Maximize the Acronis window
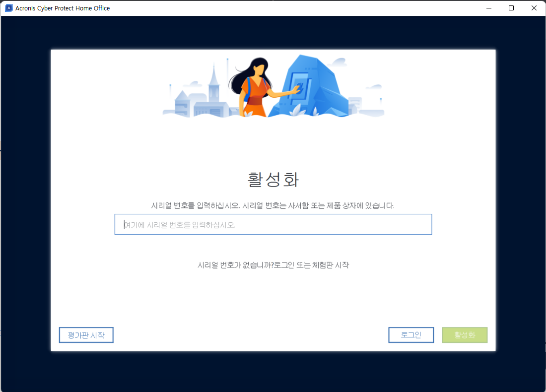This screenshot has width=546, height=392. pyautogui.click(x=511, y=8)
